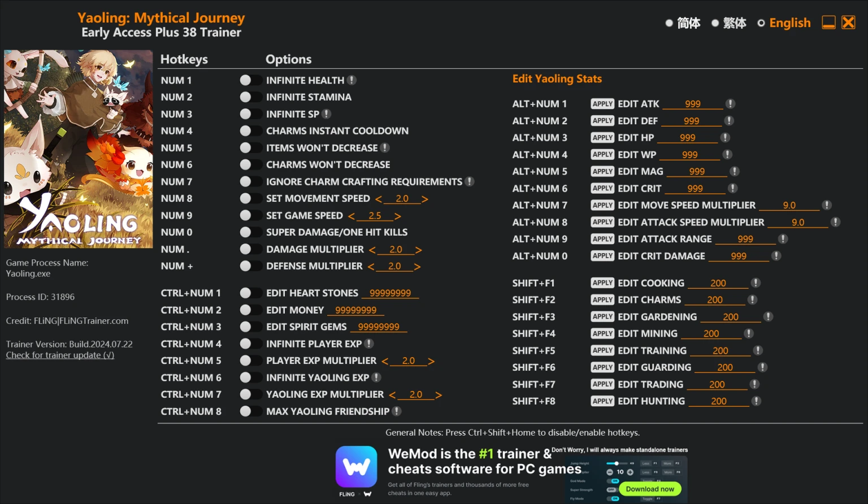Apply the Edit Crit Damage value
Screen dimensions: 868x504
pos(602,256)
